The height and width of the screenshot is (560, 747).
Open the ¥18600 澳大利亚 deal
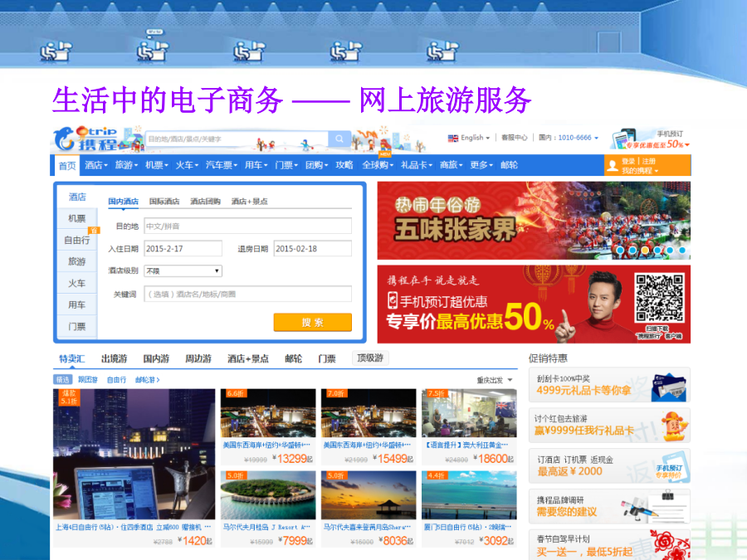[469, 426]
